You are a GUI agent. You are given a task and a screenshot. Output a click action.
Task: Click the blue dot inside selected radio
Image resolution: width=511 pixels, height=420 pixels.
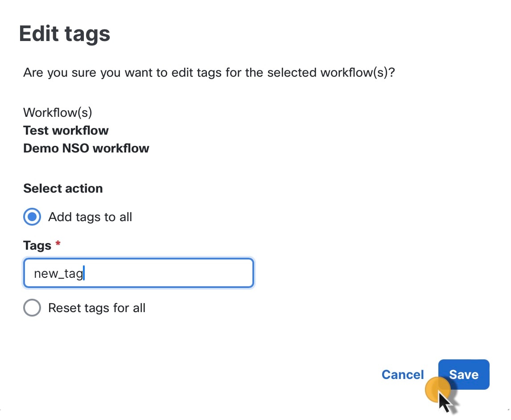coord(32,217)
